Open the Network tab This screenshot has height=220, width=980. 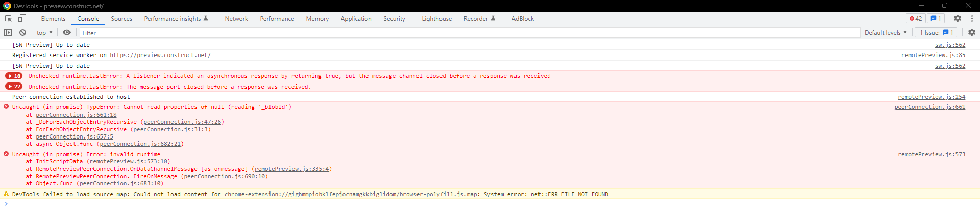[x=236, y=19]
